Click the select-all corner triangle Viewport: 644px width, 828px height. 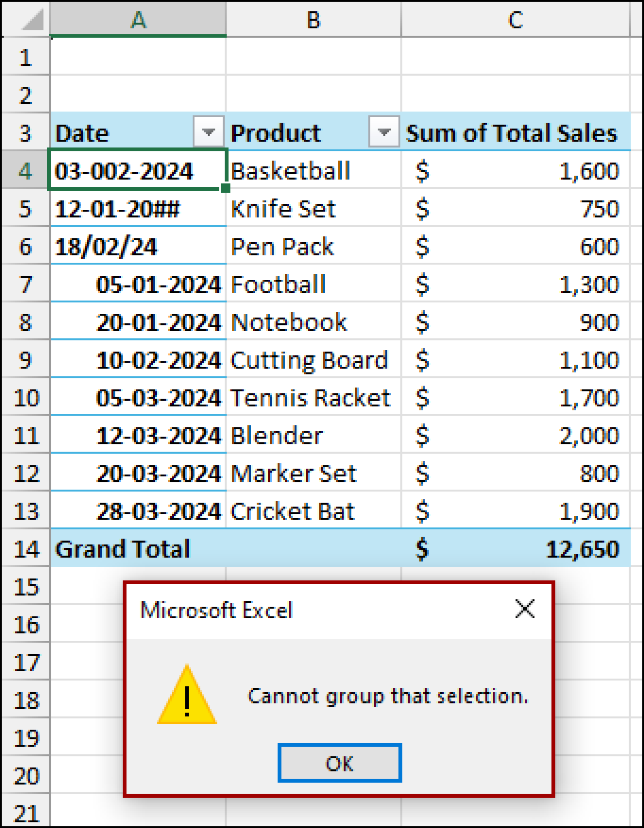32,19
